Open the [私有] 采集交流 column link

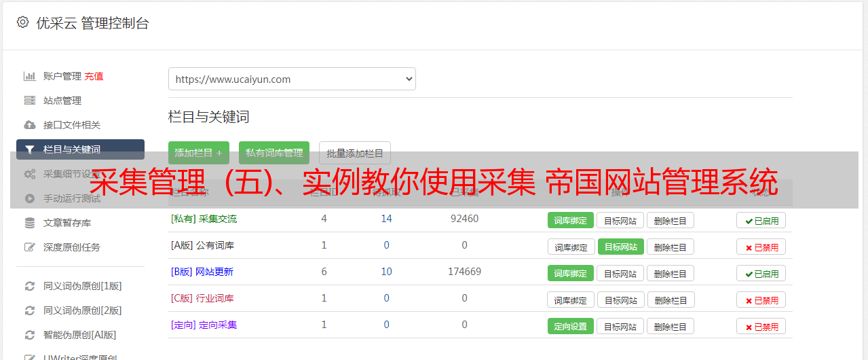point(204,219)
